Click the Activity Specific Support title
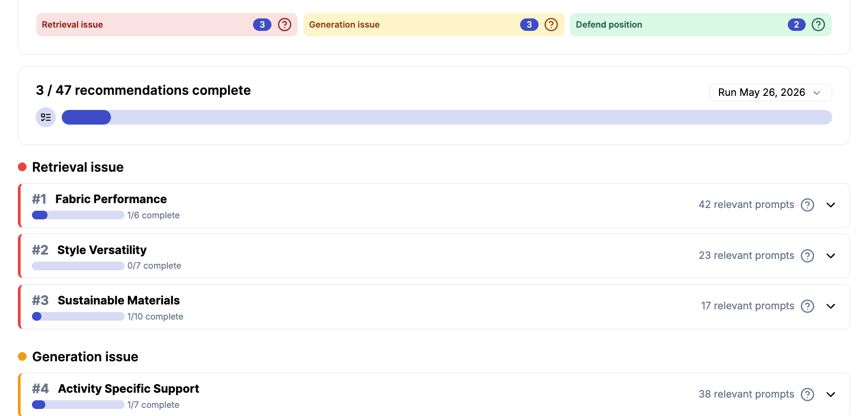This screenshot has height=416, width=868. pos(128,389)
